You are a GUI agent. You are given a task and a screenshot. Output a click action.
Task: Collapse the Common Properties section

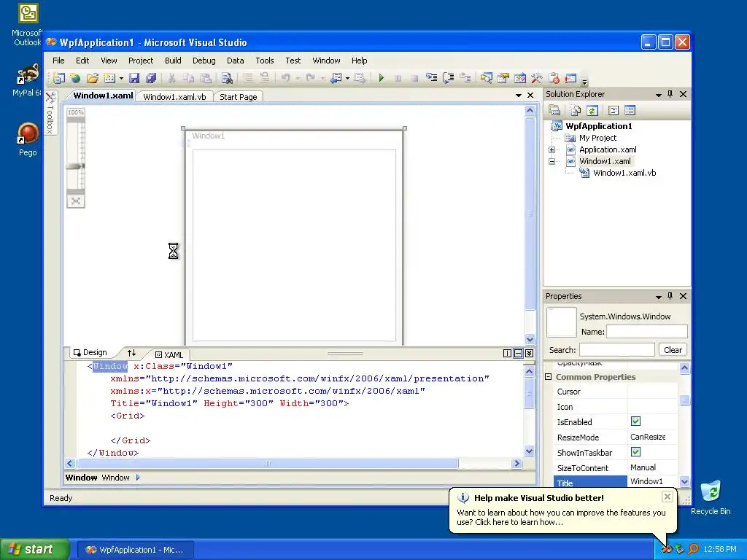(549, 377)
